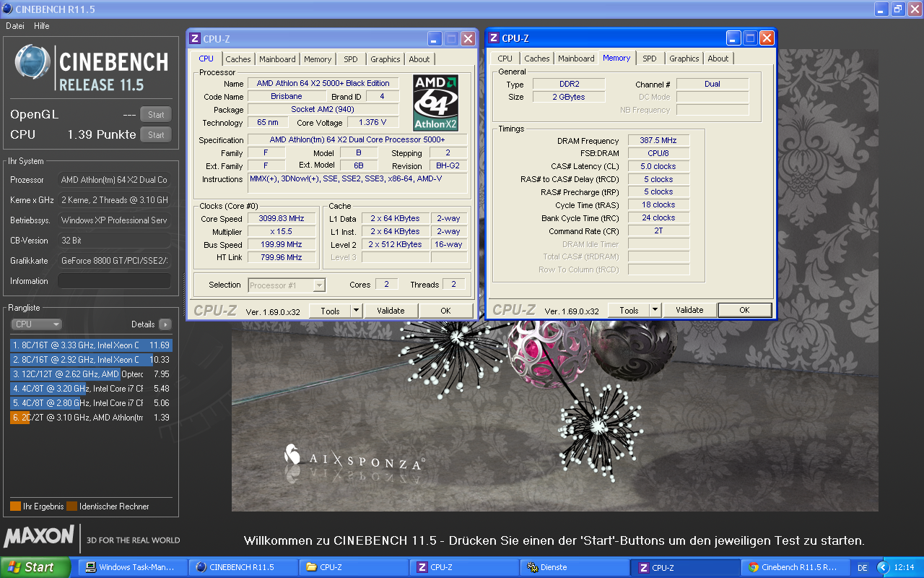Minimize the Cinebench window
Screen dimensions: 924x578
tap(881, 9)
